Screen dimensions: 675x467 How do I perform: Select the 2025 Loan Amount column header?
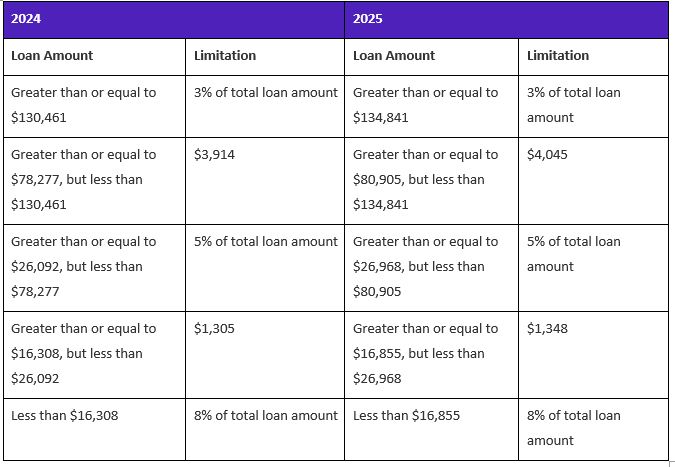click(431, 57)
